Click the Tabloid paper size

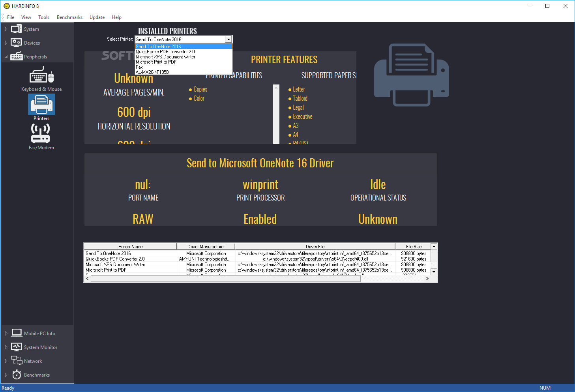click(x=298, y=98)
